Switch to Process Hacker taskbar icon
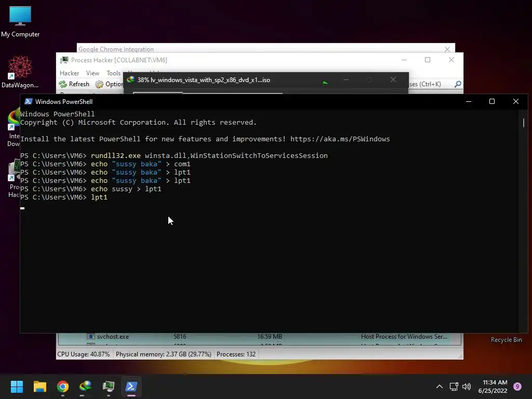Screen dimensions: 532x399 click(109, 387)
